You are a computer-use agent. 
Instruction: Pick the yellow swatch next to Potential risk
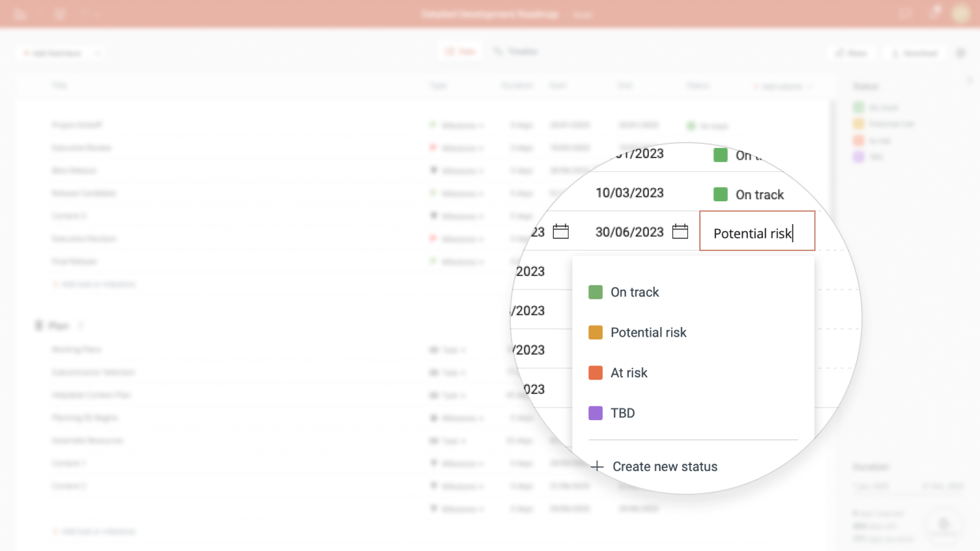pos(595,332)
